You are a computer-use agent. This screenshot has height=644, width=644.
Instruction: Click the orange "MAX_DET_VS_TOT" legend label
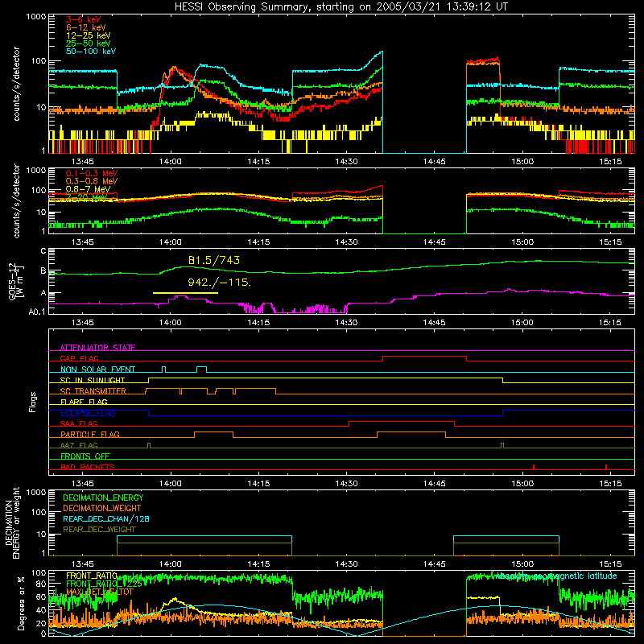[x=99, y=592]
